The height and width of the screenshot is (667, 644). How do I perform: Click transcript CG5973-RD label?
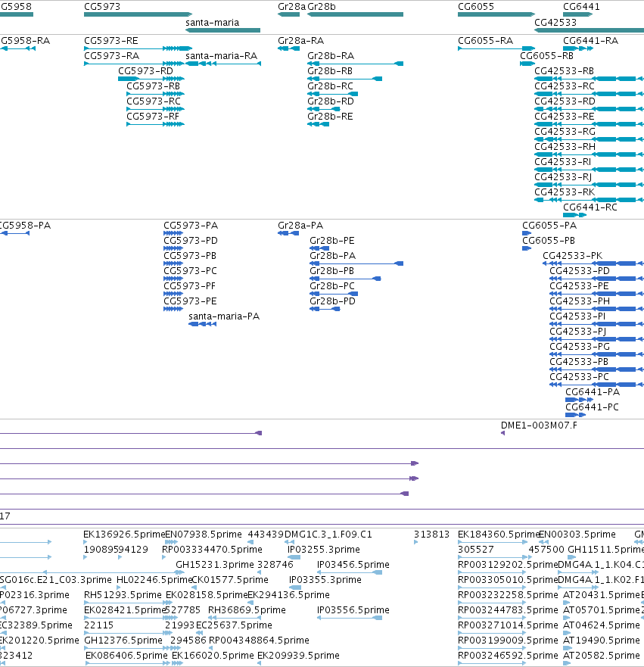[145, 70]
